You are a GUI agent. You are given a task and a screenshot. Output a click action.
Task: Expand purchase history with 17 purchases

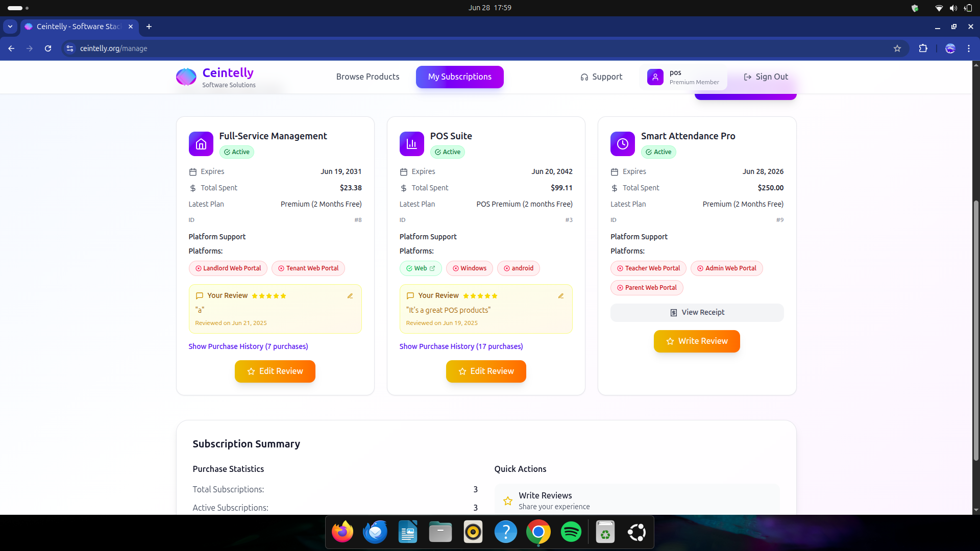[x=461, y=346]
